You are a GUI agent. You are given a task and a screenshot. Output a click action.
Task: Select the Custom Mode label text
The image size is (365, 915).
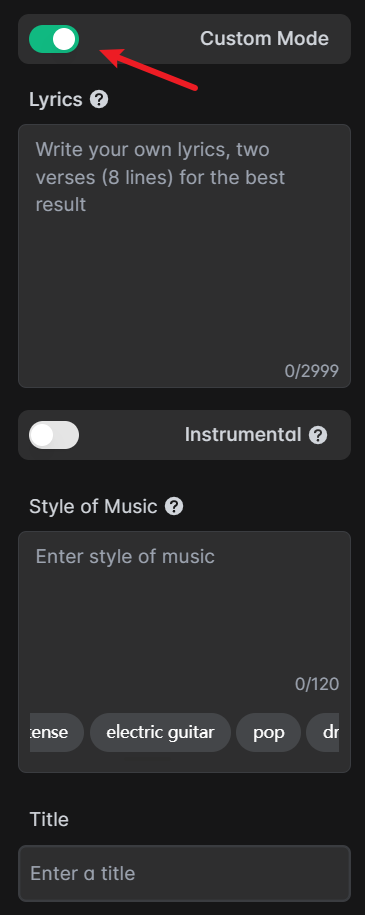click(x=264, y=39)
